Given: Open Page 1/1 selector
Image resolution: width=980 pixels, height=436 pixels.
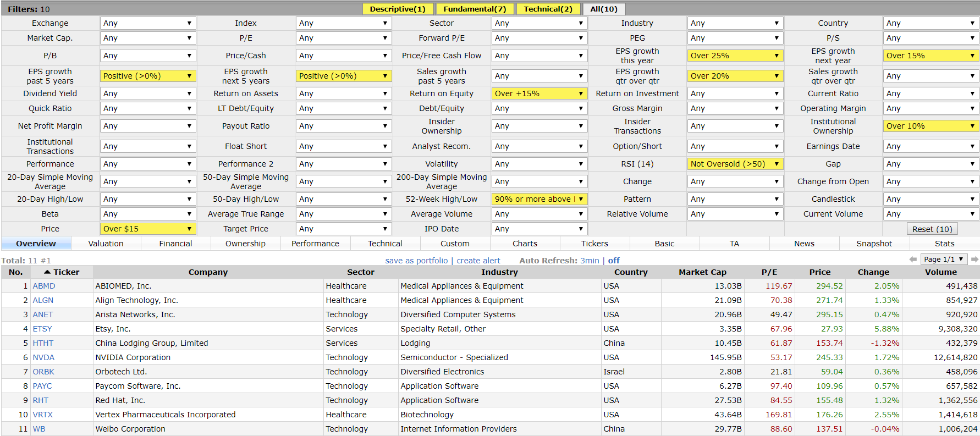Looking at the screenshot, I should point(944,259).
